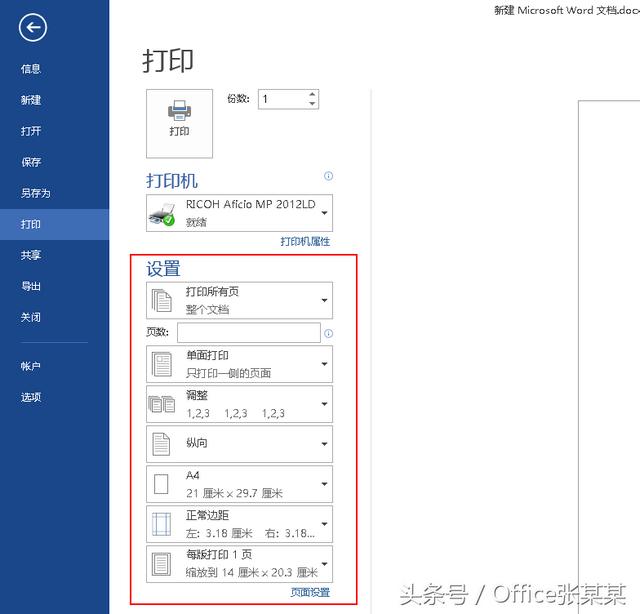
Task: Expand the collation 1,2,3 dropdown arrow
Action: (324, 404)
